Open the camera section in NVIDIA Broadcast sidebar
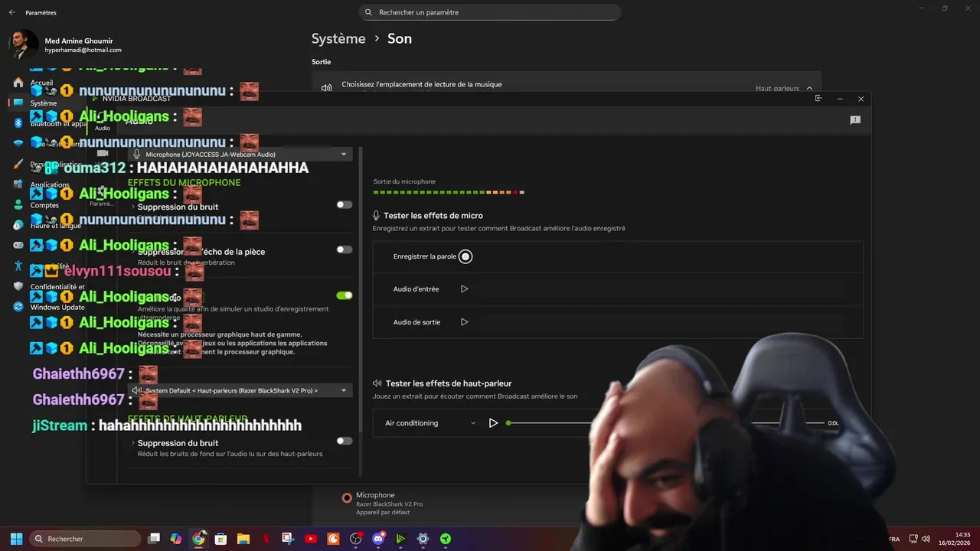Screen dimensions: 980x551 [102, 154]
